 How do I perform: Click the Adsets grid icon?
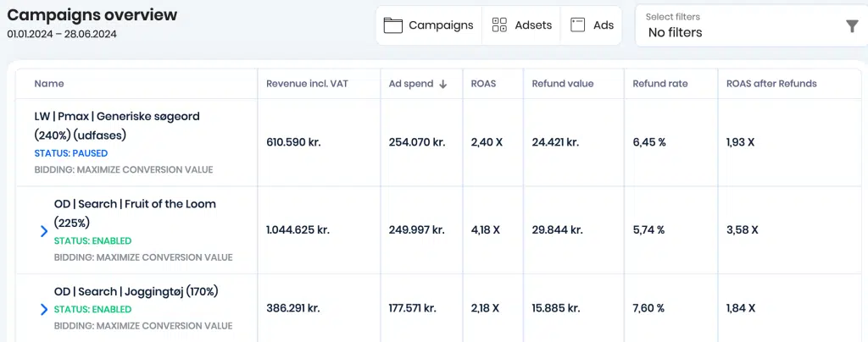coord(499,25)
